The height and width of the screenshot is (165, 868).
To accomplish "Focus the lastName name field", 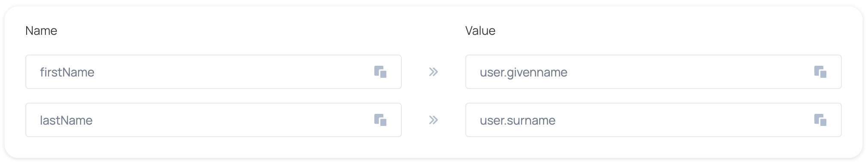I will point(213,120).
